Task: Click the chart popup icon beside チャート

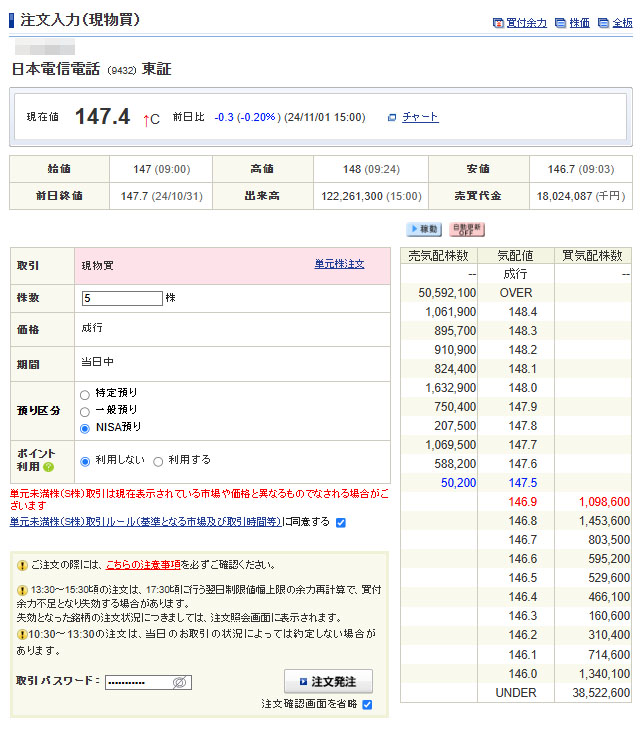Action: click(x=392, y=118)
